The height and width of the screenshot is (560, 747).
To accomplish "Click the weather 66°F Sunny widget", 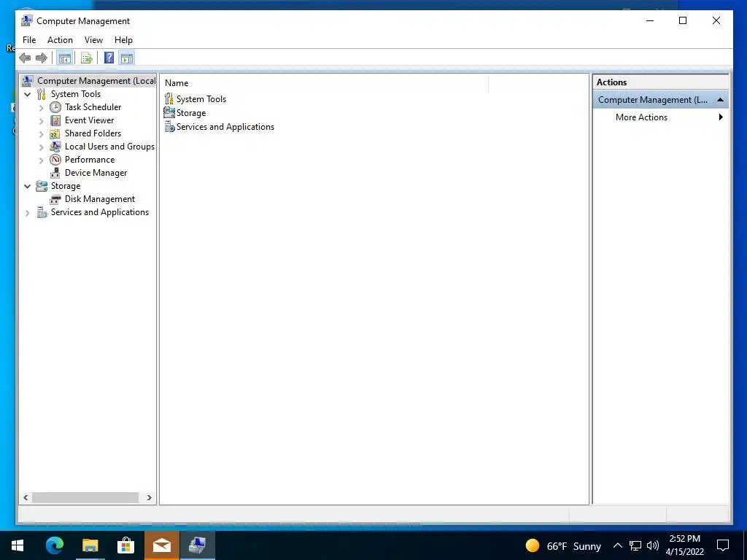I will [563, 545].
